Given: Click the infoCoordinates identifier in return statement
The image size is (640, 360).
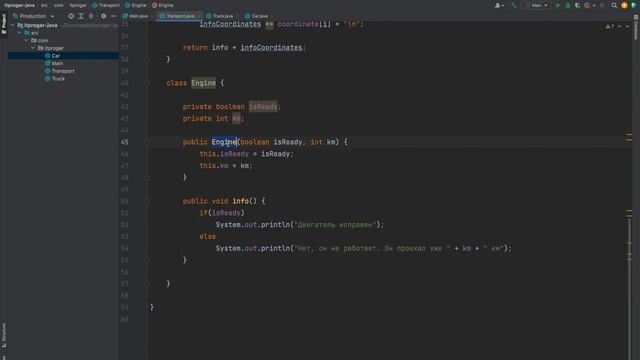Looking at the screenshot, I should (x=271, y=48).
